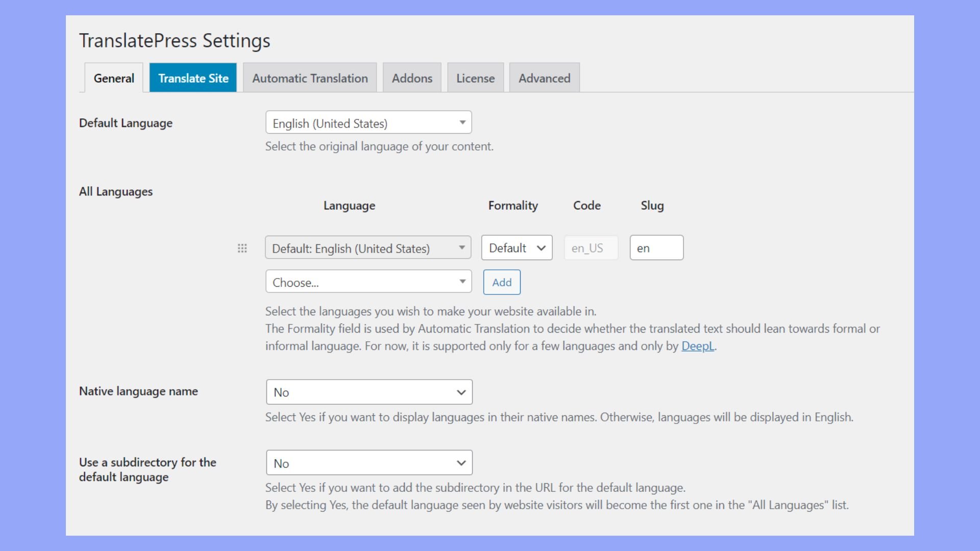
Task: Click the slug input field containing en
Action: [656, 247]
